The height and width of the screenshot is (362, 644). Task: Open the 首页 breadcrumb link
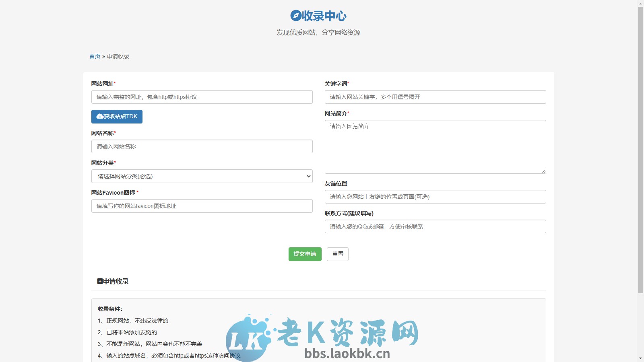click(x=95, y=56)
